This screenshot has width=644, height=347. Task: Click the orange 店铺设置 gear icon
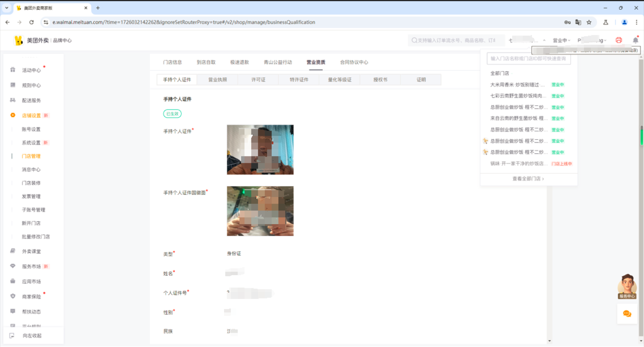click(x=13, y=115)
